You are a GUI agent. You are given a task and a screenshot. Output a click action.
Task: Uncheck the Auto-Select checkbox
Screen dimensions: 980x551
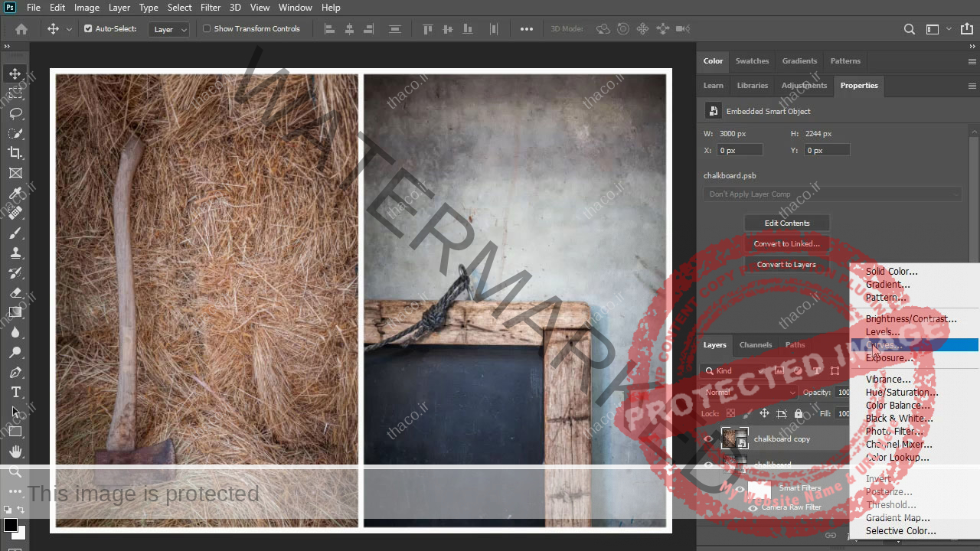[88, 29]
